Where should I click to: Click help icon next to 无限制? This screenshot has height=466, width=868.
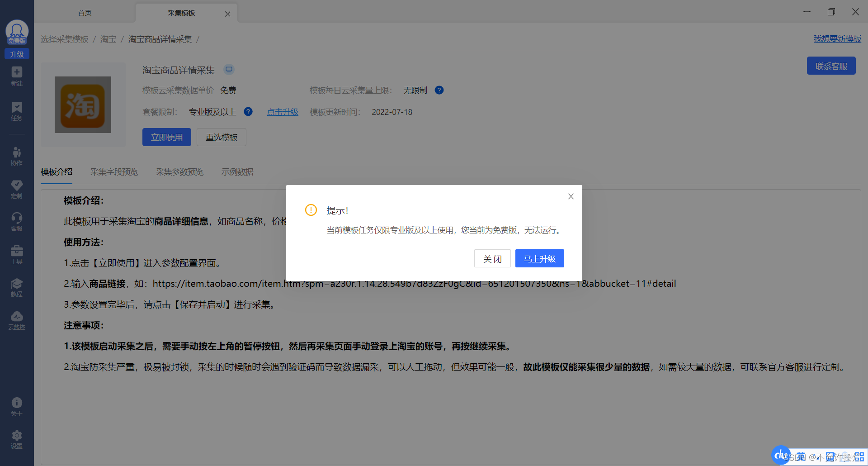(439, 90)
